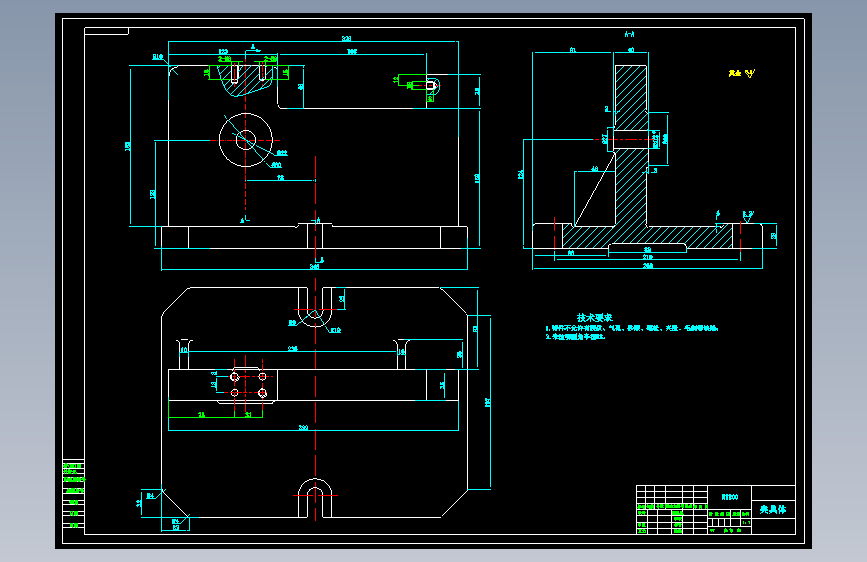The height and width of the screenshot is (562, 867).
Task: Select the first technical requirement line
Action: [x=631, y=328]
